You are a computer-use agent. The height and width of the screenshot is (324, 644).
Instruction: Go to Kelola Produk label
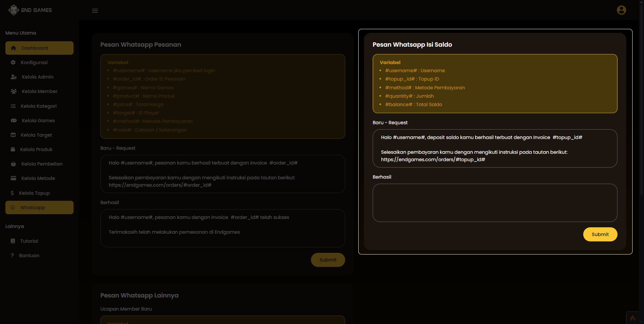[36, 149]
